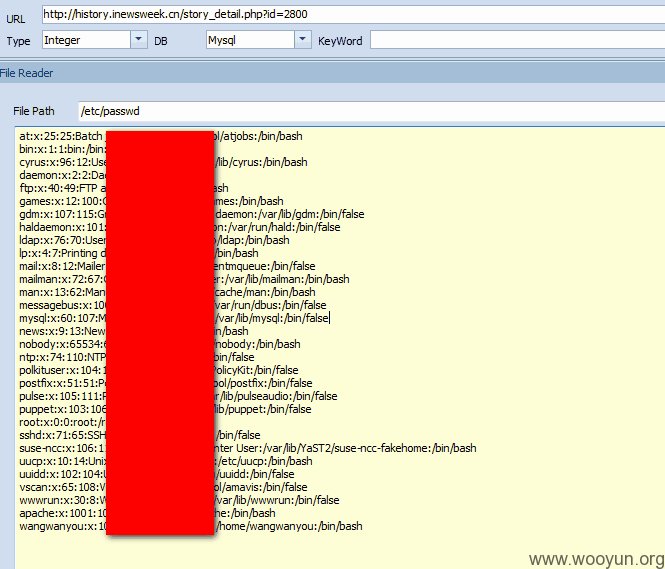Click the KeyWord input field

(517, 41)
